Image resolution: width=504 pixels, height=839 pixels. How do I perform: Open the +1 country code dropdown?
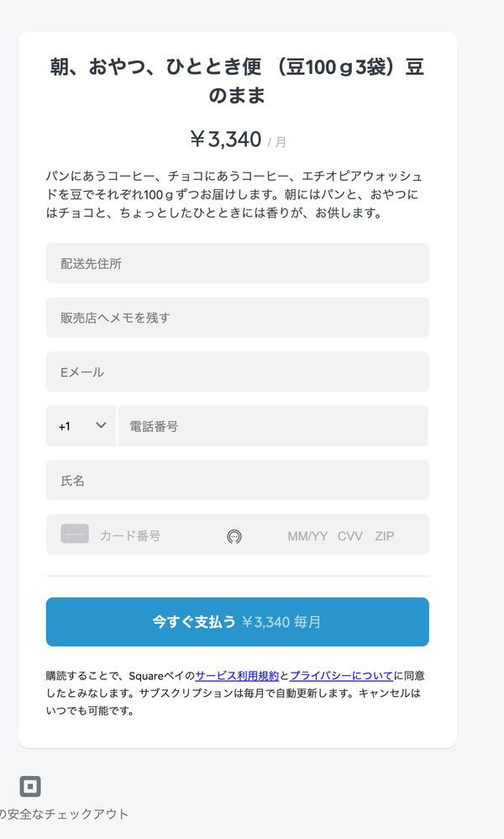(81, 426)
